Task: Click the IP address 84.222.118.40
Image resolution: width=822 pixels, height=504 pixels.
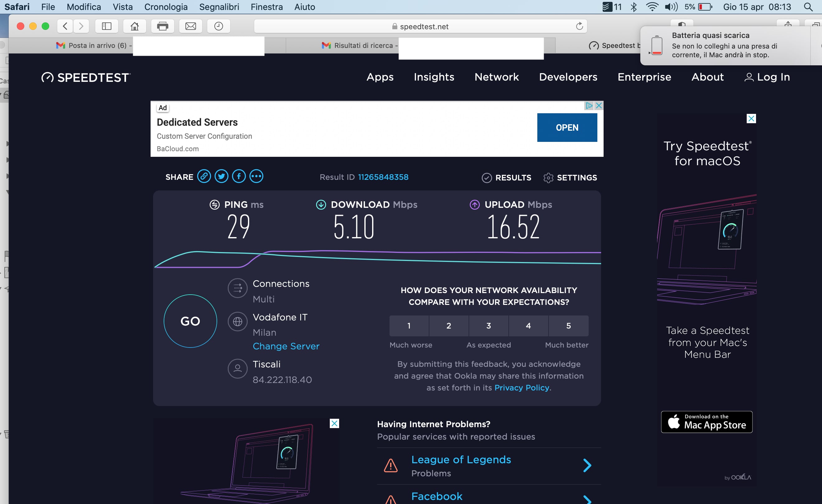Action: [282, 380]
